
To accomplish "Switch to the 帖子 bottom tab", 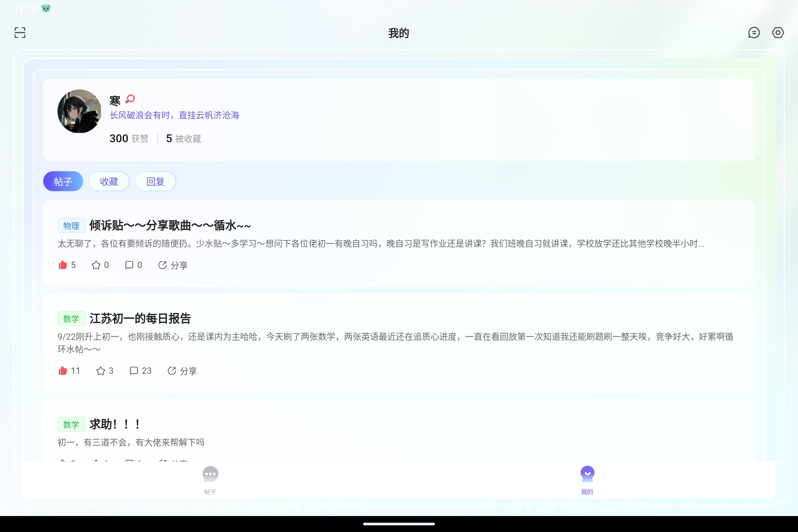I will 210,479.
